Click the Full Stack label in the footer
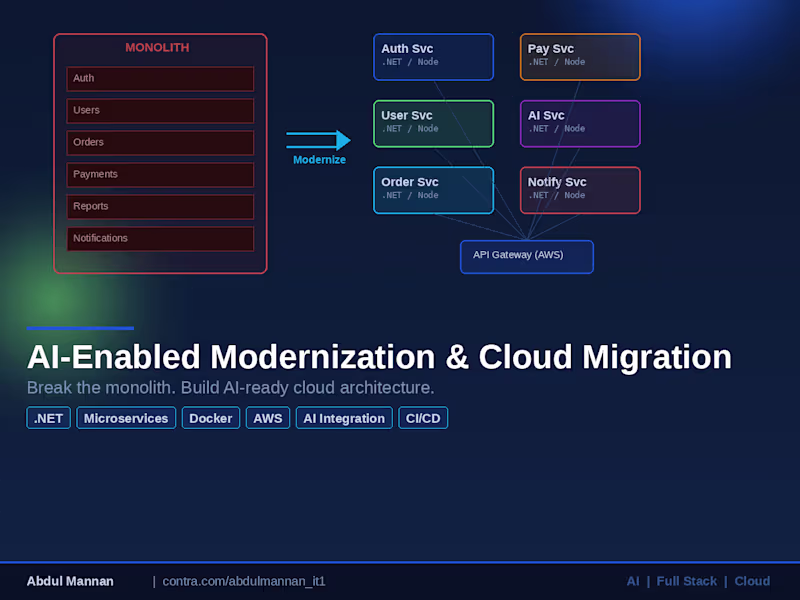This screenshot has height=600, width=800. 686,581
